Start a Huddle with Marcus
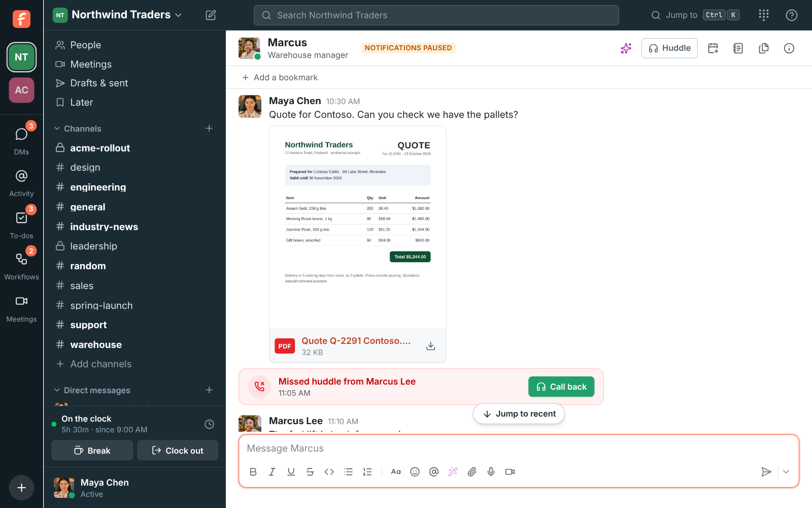This screenshot has width=812, height=508. pyautogui.click(x=669, y=48)
